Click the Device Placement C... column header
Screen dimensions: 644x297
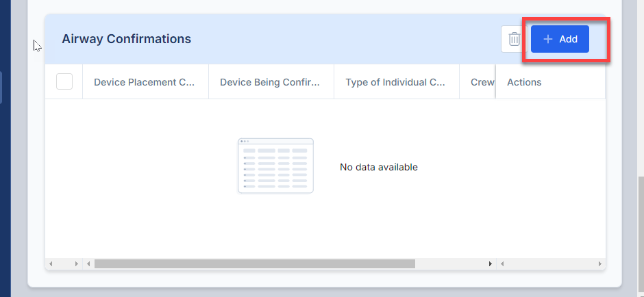tap(145, 82)
